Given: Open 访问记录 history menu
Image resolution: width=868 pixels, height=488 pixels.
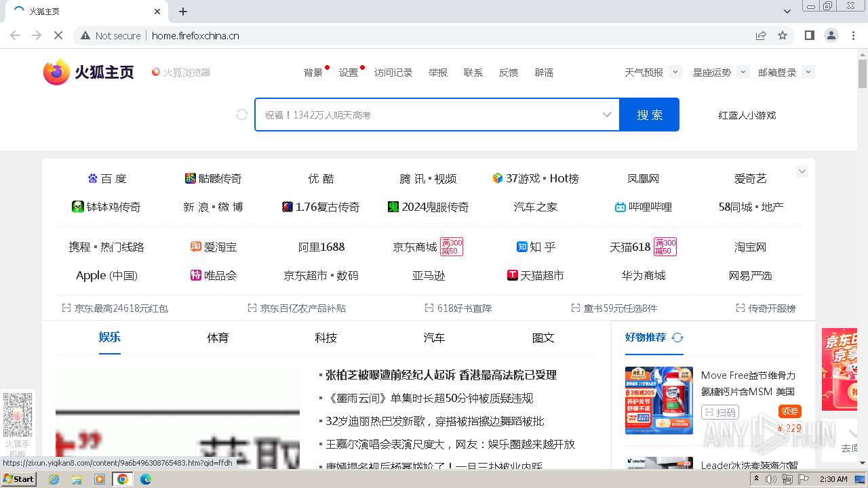Looking at the screenshot, I should tap(393, 73).
